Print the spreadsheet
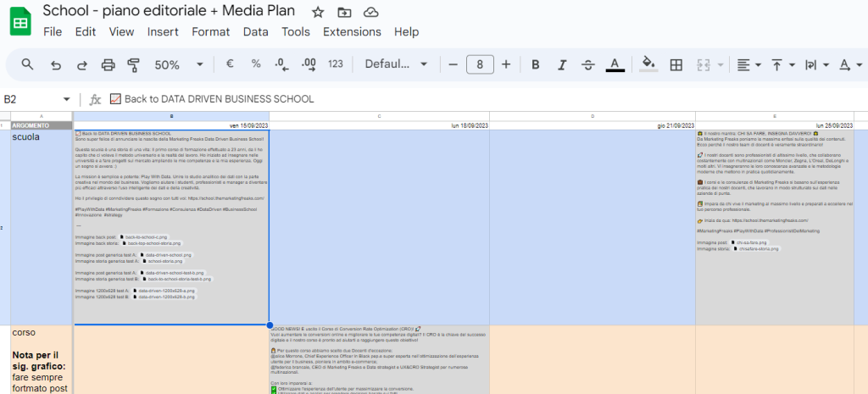This screenshot has width=868, height=394. (x=108, y=64)
